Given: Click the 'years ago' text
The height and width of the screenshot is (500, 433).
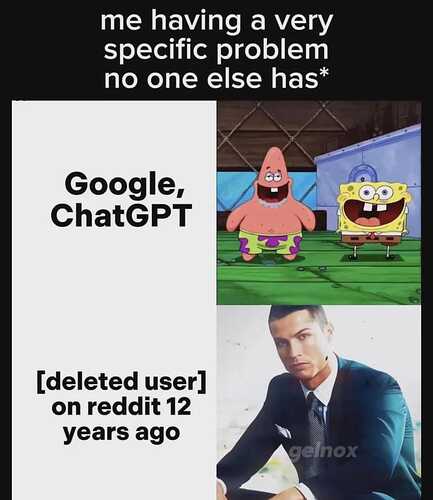Looking at the screenshot, I should pos(121,433).
